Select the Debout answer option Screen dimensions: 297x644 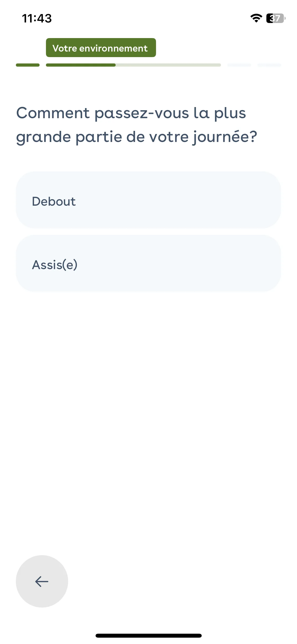148,200
